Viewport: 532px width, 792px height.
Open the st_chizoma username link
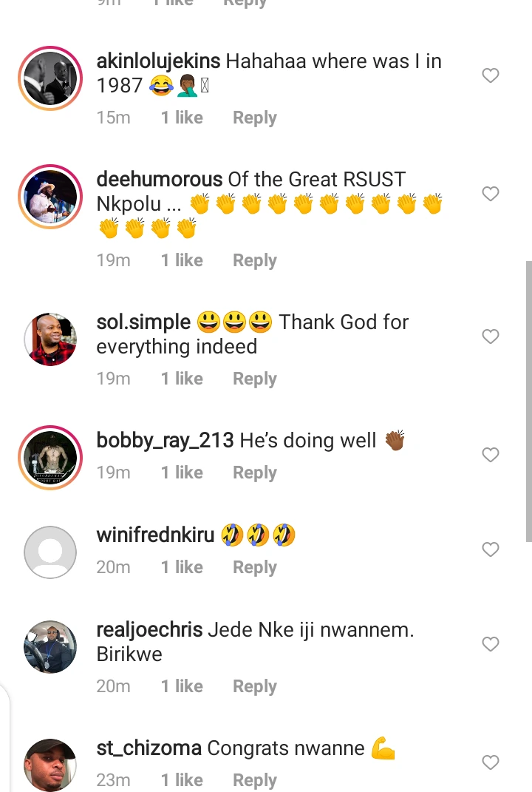point(149,748)
